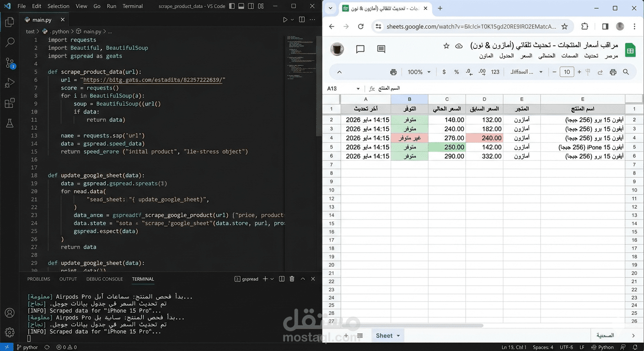The image size is (644, 351).
Task: Close the VS Code terminal panel
Action: (x=313, y=279)
